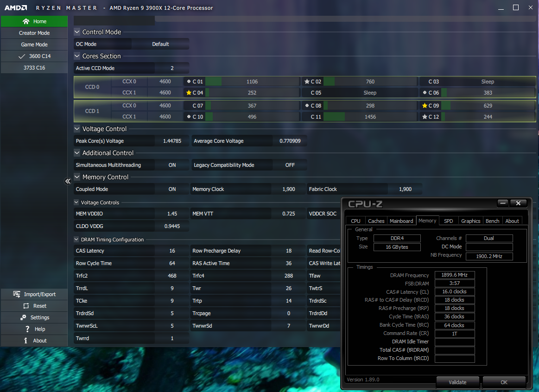Click the CLDO VDDG 0.9445 value
Viewport: 539px width, 392px height.
click(172, 226)
